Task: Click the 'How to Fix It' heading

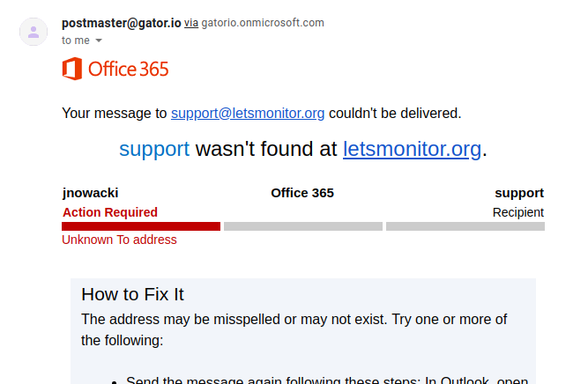Action: tap(132, 294)
